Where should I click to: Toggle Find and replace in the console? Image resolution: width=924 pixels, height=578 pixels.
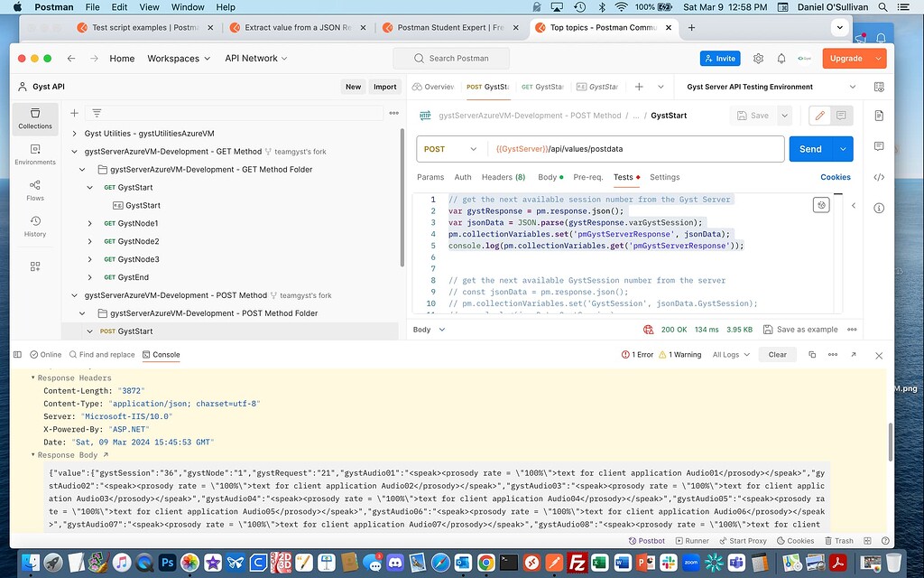tap(102, 354)
